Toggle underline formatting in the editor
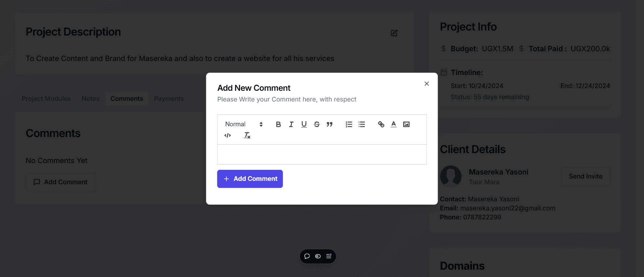 (304, 124)
